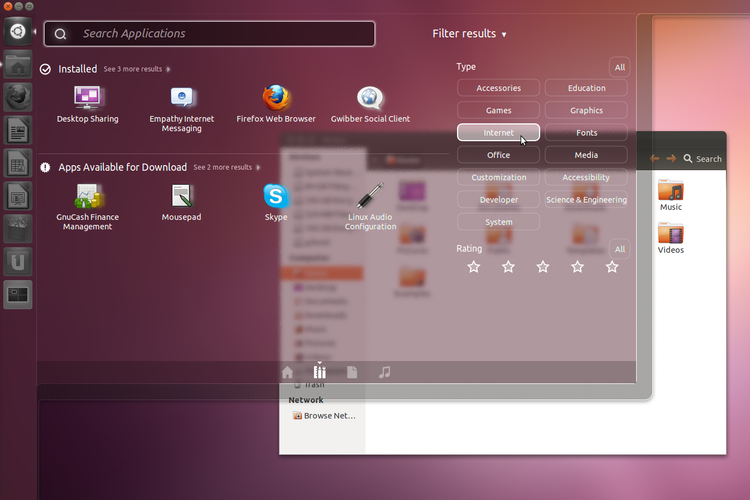This screenshot has height=500, width=750.
Task: Click the Search Applications field
Action: [220, 34]
